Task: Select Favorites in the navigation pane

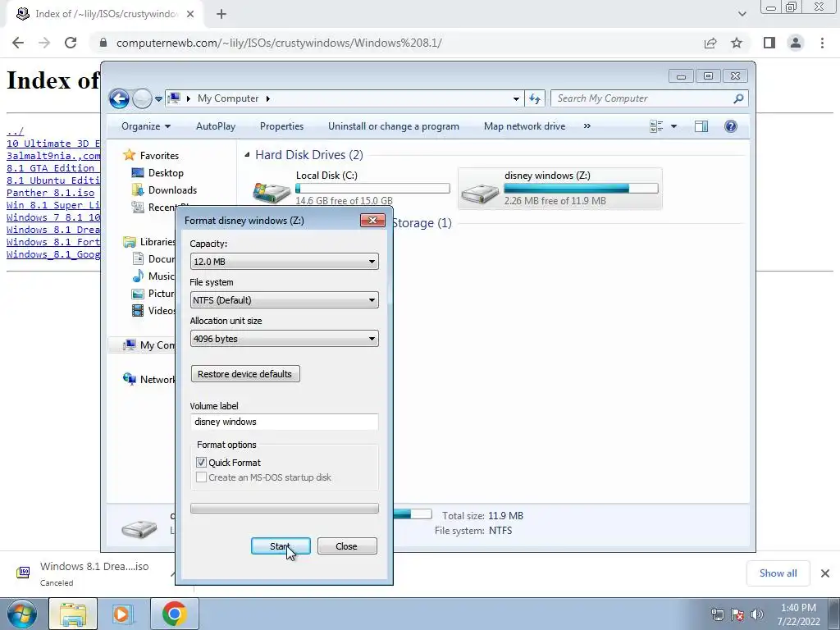Action: (x=159, y=156)
